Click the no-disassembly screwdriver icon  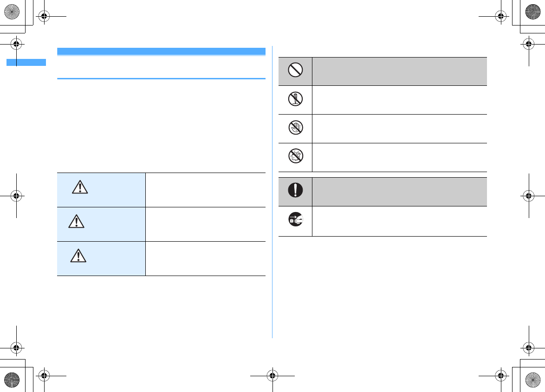(295, 99)
